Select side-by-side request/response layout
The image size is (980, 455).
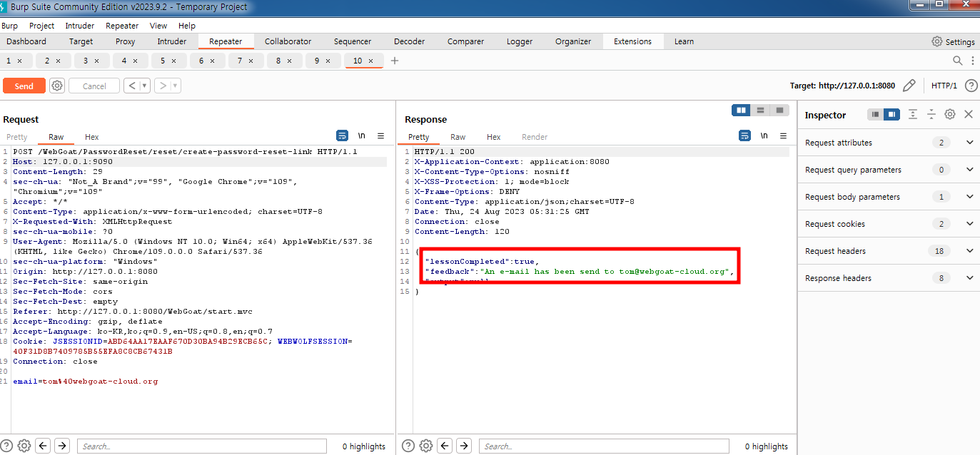(x=742, y=110)
